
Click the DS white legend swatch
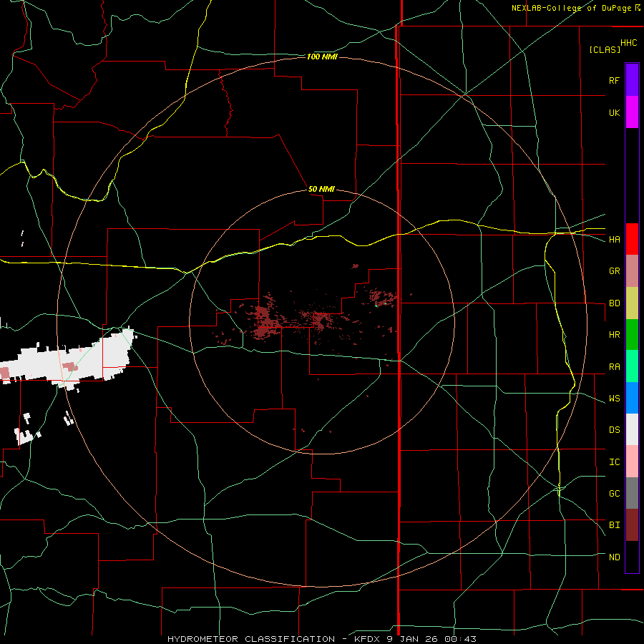pos(632,429)
